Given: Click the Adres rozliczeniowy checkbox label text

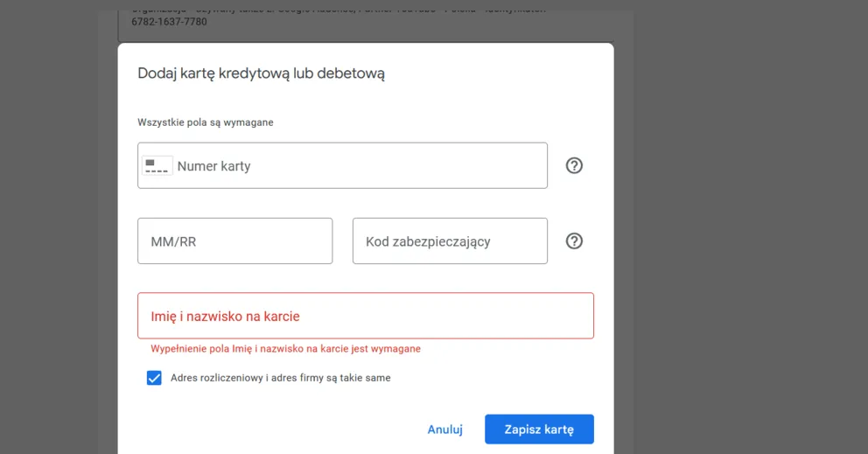Looking at the screenshot, I should pyautogui.click(x=281, y=378).
